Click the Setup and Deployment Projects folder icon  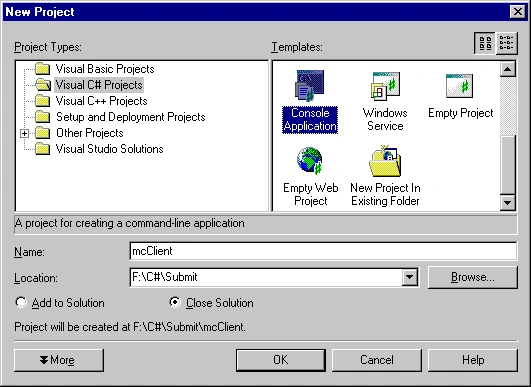43,117
